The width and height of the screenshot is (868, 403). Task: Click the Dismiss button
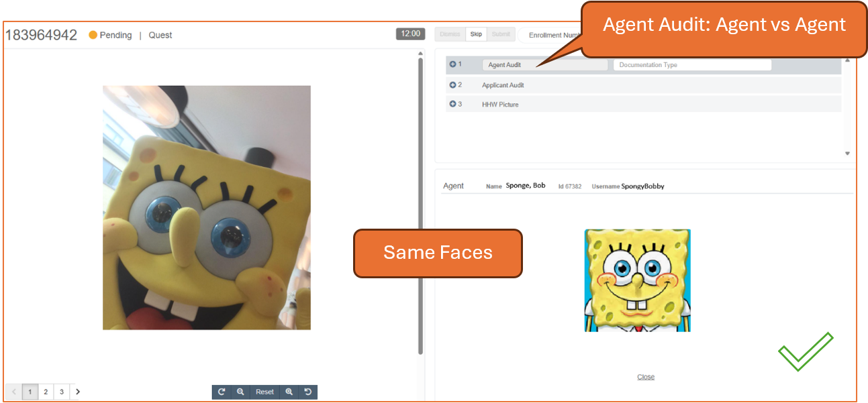(450, 34)
